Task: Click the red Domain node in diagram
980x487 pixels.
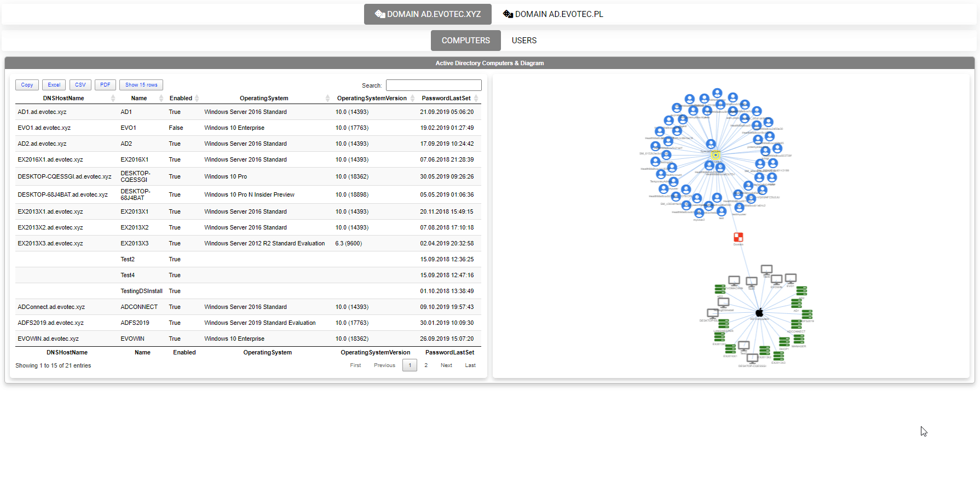Action: pyautogui.click(x=738, y=237)
